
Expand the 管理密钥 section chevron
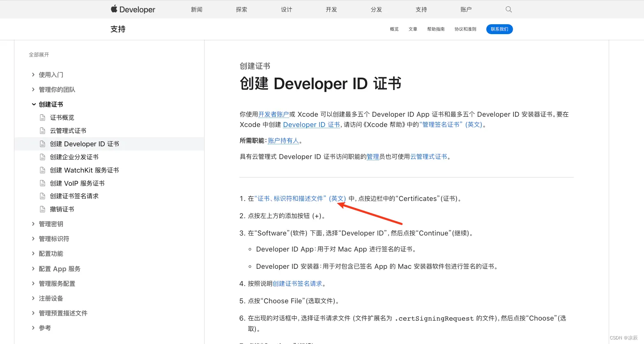(x=33, y=224)
